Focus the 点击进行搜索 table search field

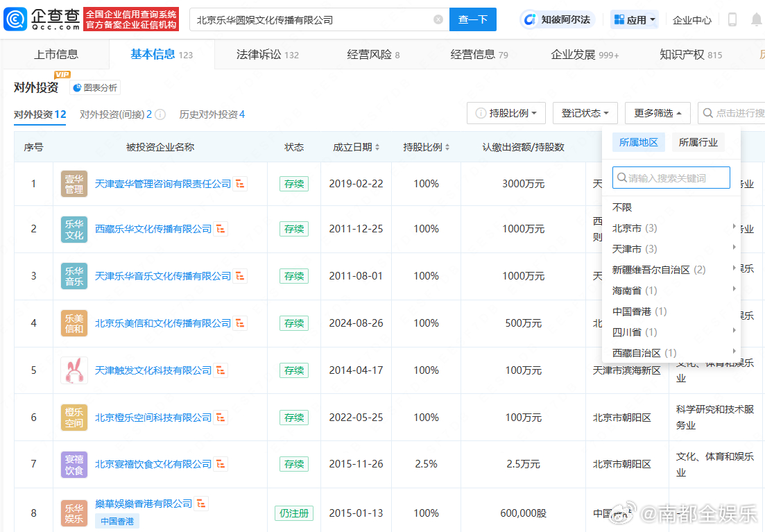tap(732, 113)
